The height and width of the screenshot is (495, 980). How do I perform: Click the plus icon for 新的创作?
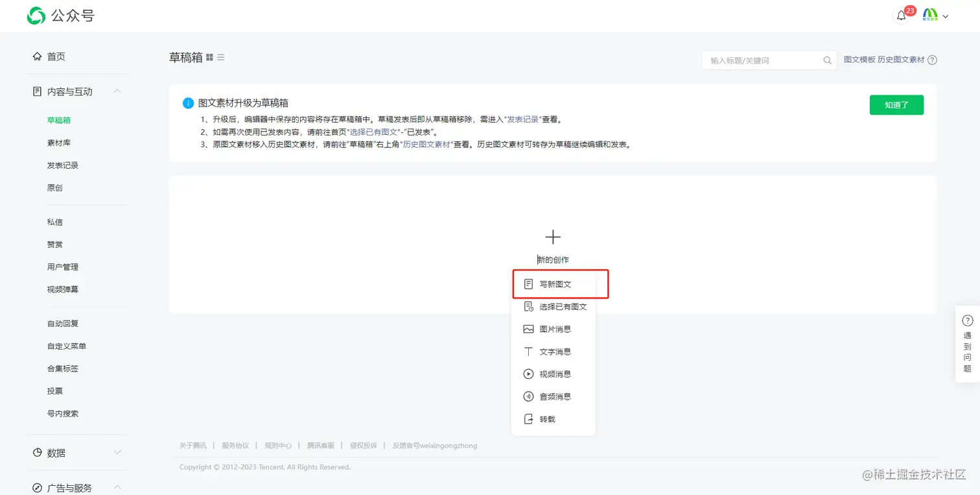pos(553,237)
